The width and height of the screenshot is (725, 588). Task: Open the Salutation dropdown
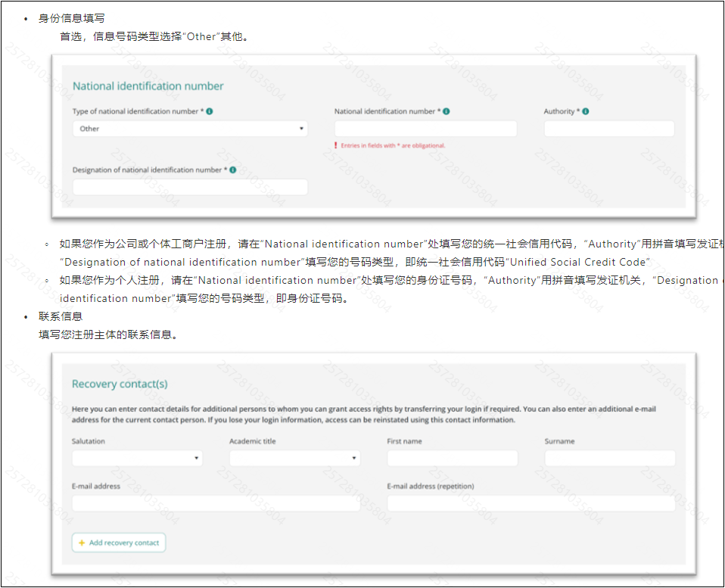coord(137,458)
